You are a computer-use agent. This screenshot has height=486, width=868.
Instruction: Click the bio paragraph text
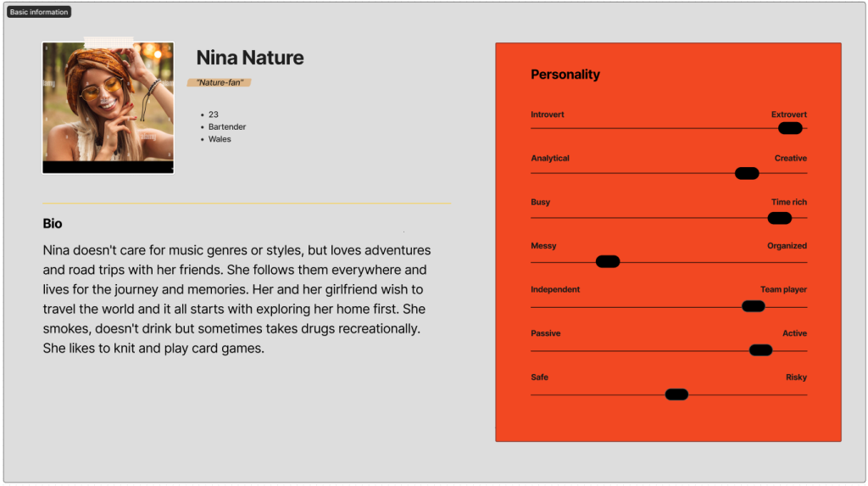pyautogui.click(x=237, y=299)
